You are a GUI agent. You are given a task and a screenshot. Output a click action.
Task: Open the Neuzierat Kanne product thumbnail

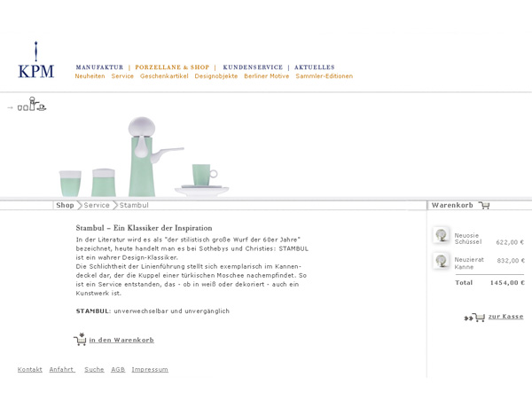coord(441,261)
